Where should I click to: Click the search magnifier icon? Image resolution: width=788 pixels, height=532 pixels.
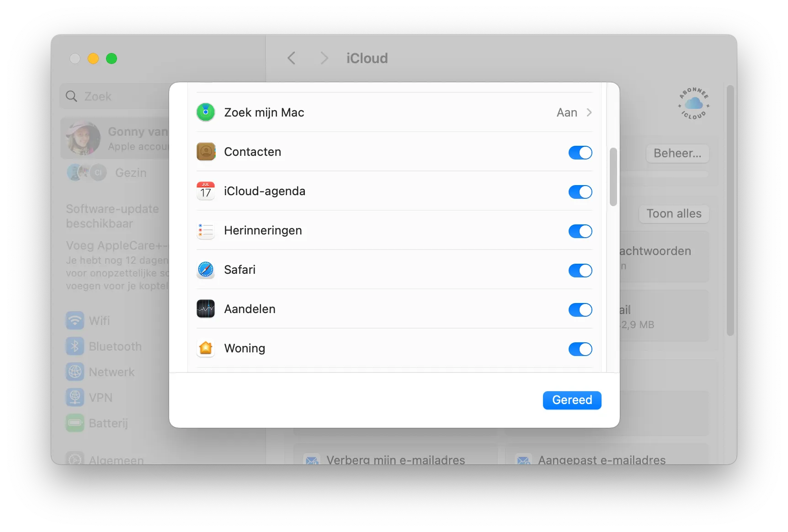tap(71, 96)
